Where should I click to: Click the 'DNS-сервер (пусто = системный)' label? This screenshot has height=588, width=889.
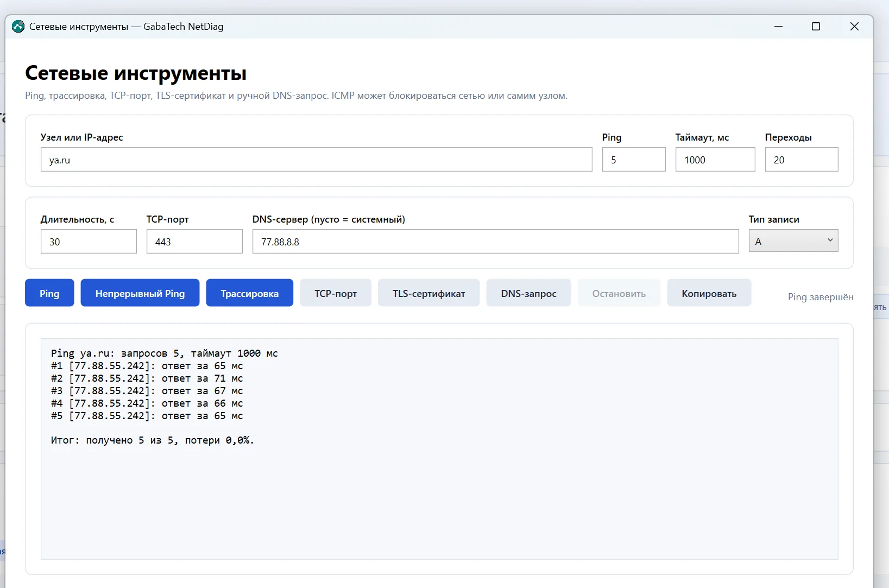coord(329,219)
